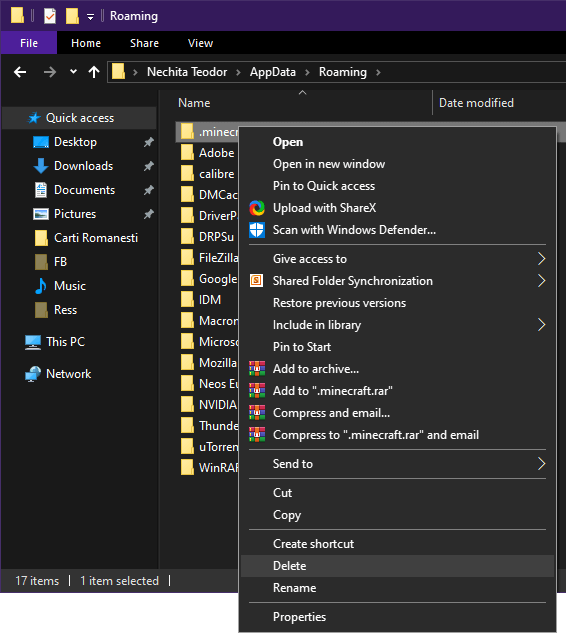This screenshot has height=633, width=566.
Task: Click AppData in the address breadcrumb
Action: [273, 72]
